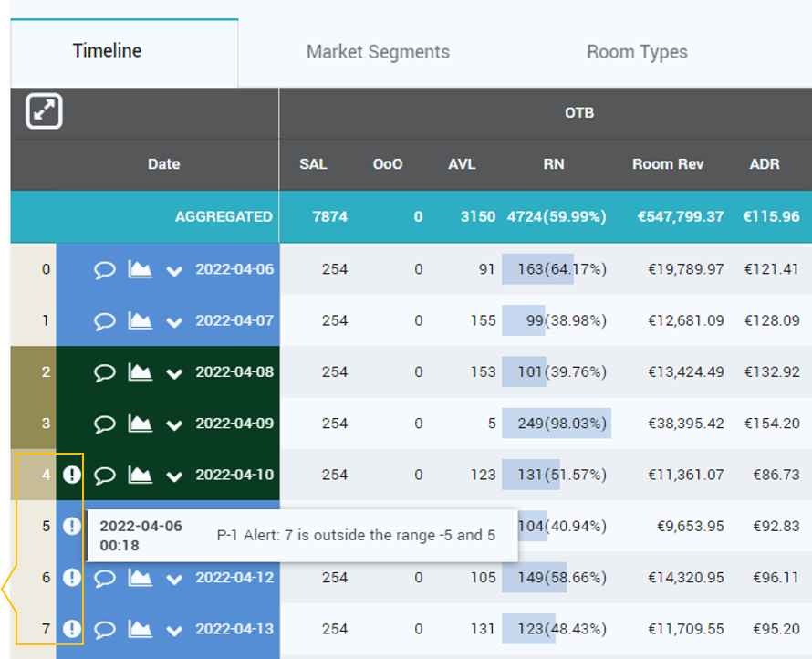Open chart icon for 2022-04-06
This screenshot has height=659, width=812.
pyautogui.click(x=140, y=269)
